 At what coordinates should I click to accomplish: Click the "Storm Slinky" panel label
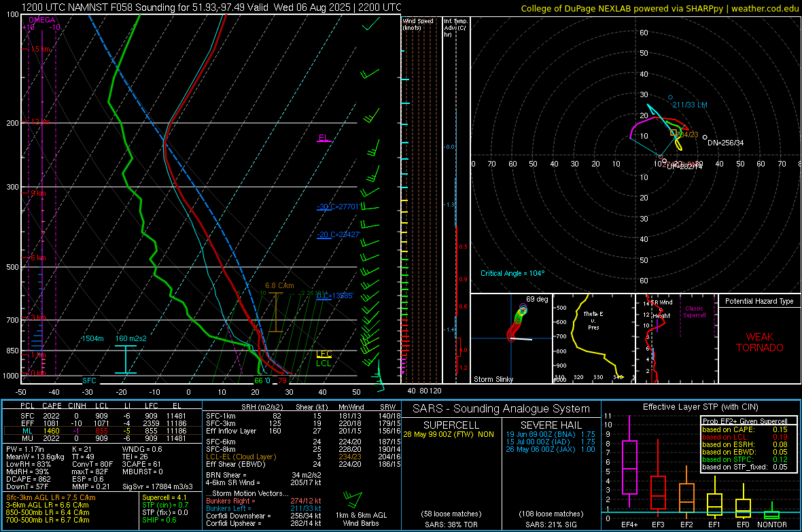pos(493,379)
